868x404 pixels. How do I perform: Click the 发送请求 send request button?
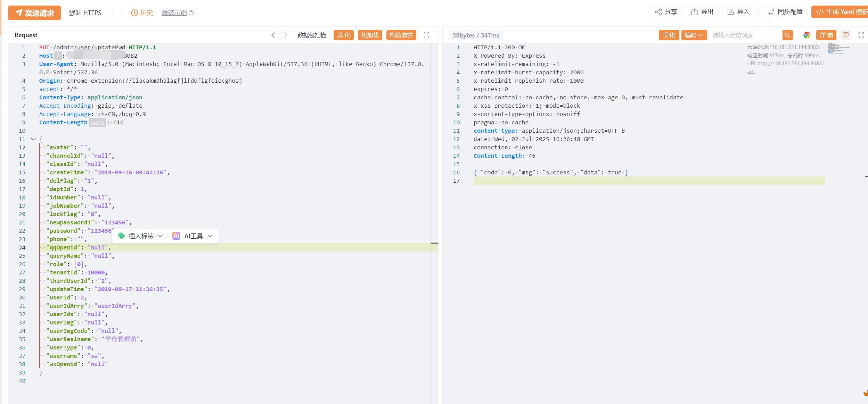tap(34, 13)
